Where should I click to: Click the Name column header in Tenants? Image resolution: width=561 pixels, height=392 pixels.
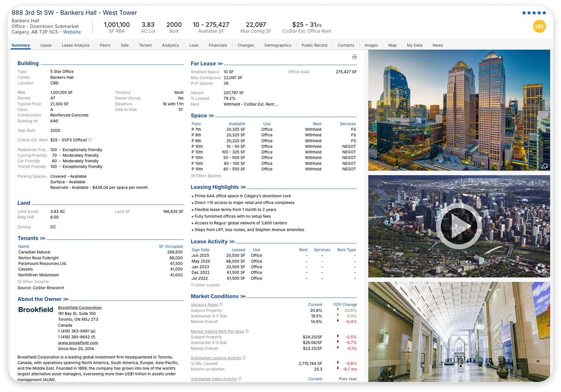(24, 247)
